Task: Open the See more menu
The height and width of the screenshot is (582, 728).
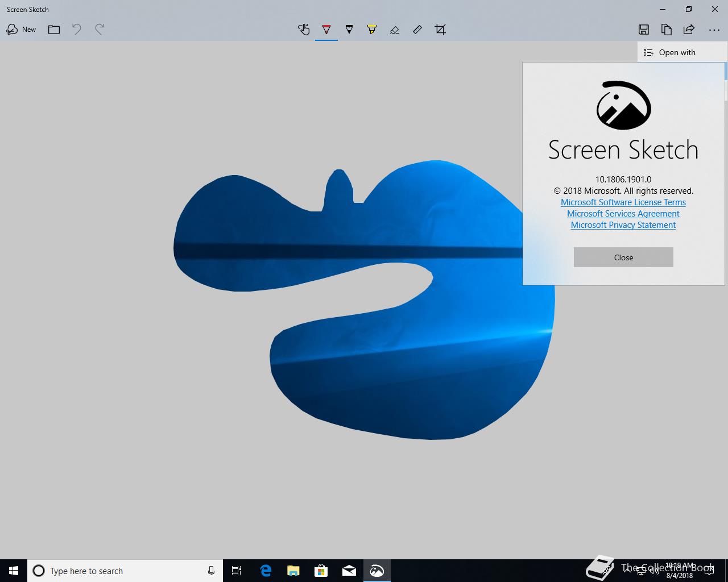Action: 714,30
